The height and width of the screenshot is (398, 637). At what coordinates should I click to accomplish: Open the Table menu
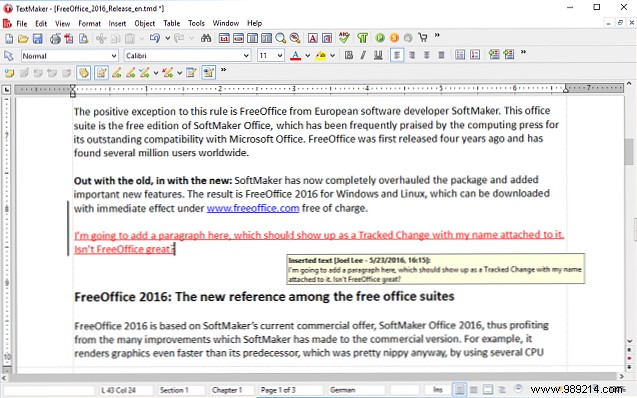pos(172,24)
